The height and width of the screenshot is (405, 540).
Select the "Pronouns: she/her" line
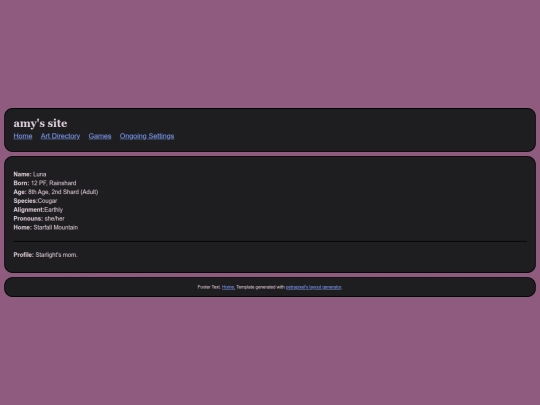39,219
